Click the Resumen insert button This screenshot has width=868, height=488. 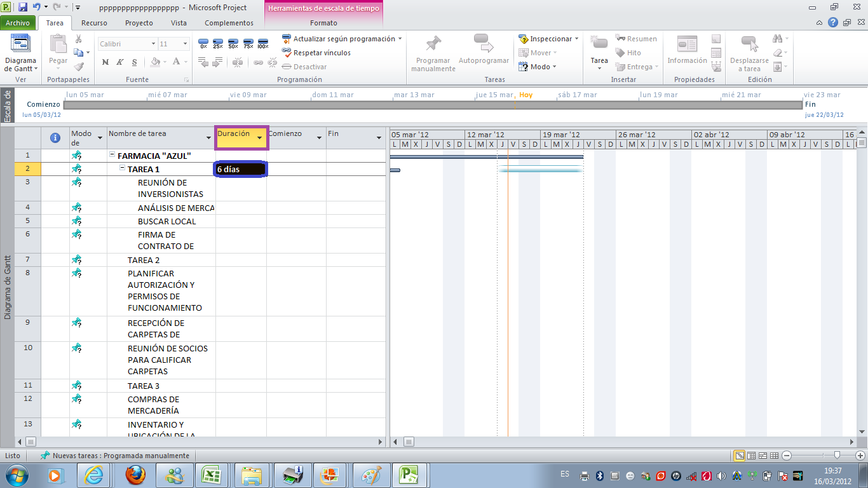(636, 39)
